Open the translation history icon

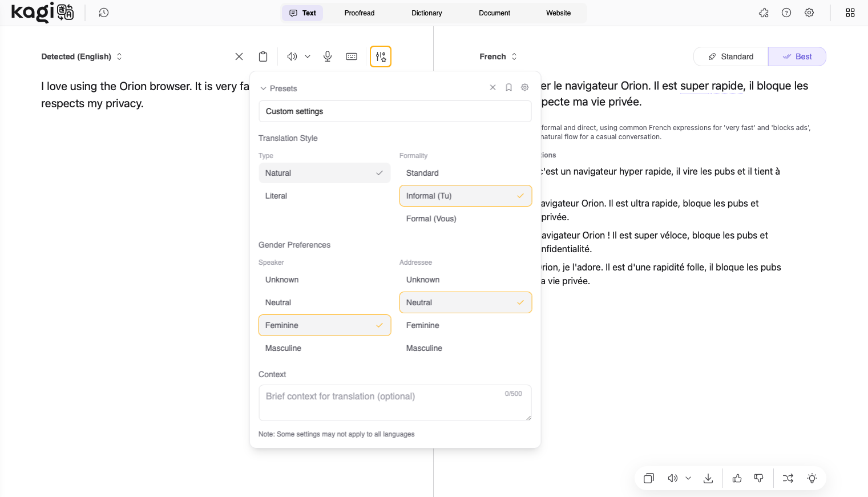pyautogui.click(x=103, y=13)
